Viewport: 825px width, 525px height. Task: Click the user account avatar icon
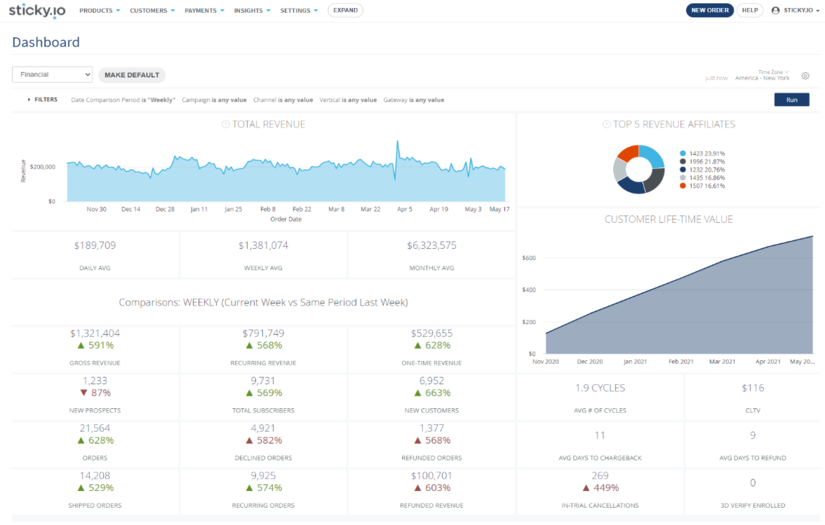coord(775,11)
